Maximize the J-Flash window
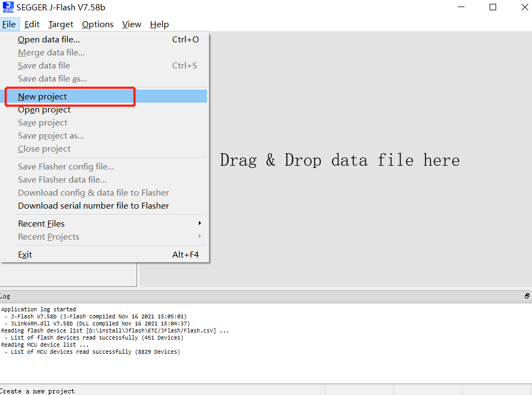Image resolution: width=532 pixels, height=395 pixels. [493, 8]
